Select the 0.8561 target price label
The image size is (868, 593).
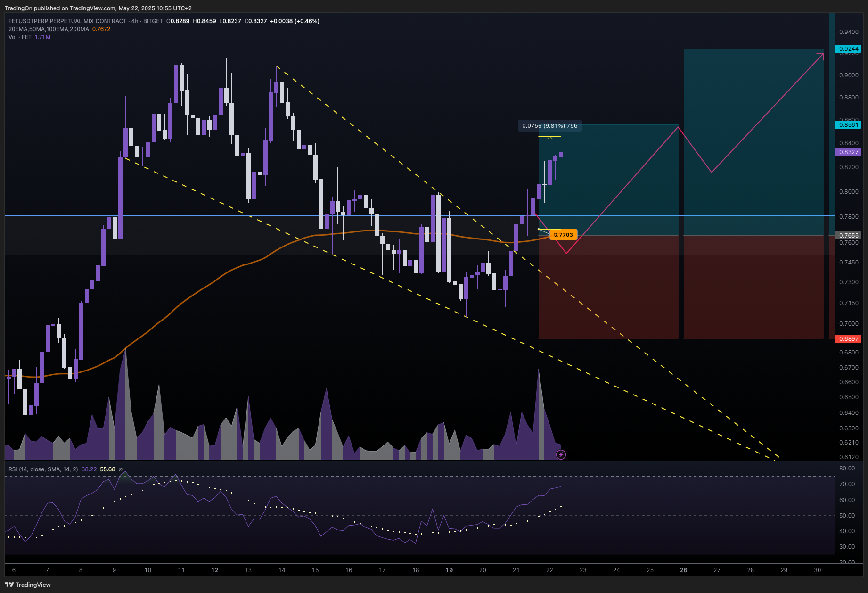(848, 125)
